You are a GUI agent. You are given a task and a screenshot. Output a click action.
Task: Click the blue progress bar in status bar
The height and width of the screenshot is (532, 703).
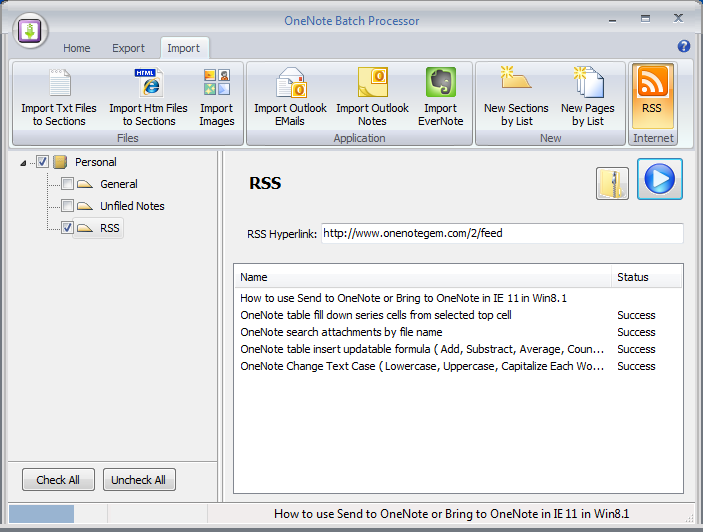(41, 514)
